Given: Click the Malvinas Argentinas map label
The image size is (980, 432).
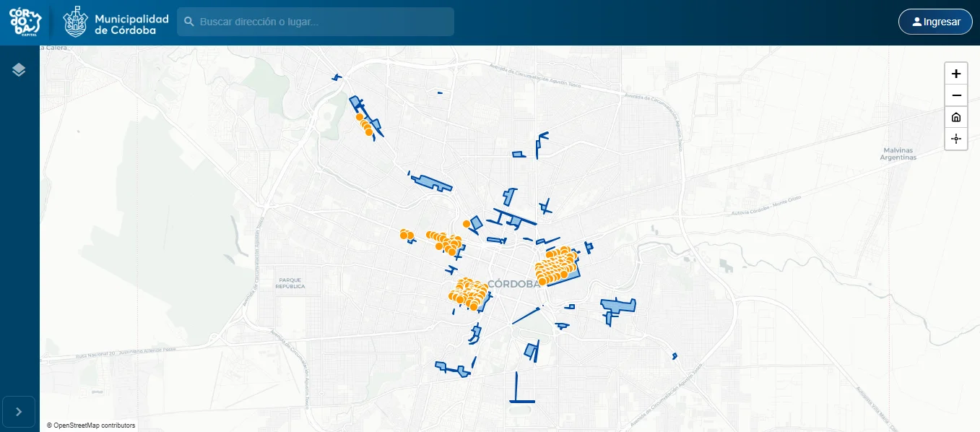Looking at the screenshot, I should pyautogui.click(x=899, y=154).
